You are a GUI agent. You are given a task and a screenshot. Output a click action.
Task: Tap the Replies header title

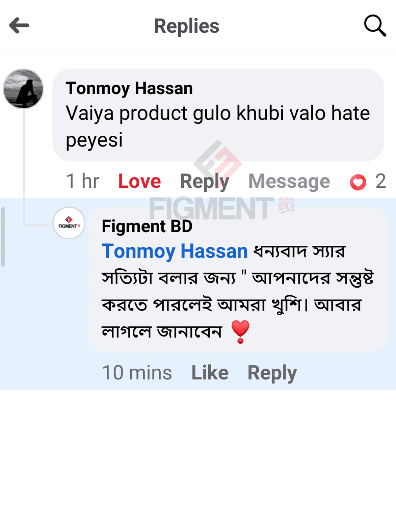(186, 26)
